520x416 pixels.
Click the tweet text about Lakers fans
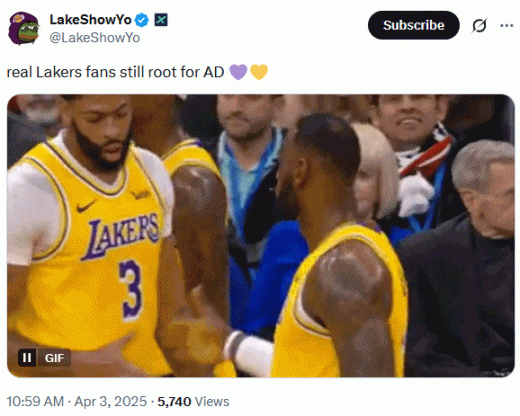click(x=115, y=72)
